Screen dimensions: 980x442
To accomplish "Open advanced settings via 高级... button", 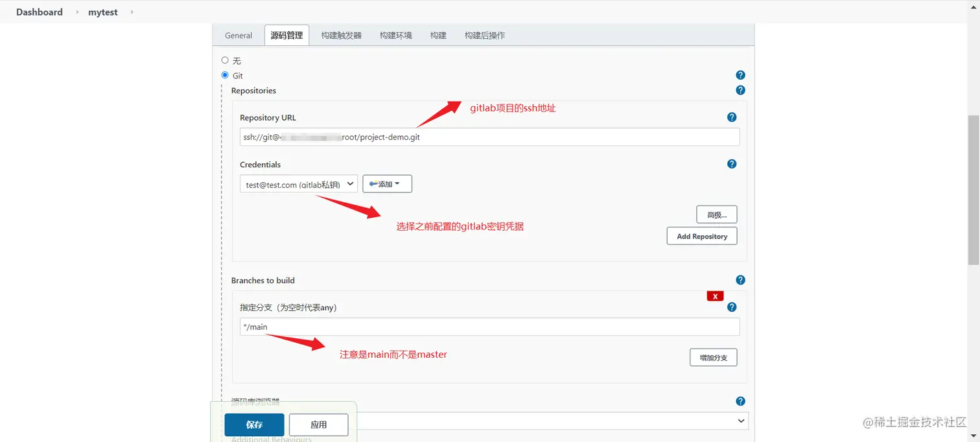I will click(x=716, y=214).
